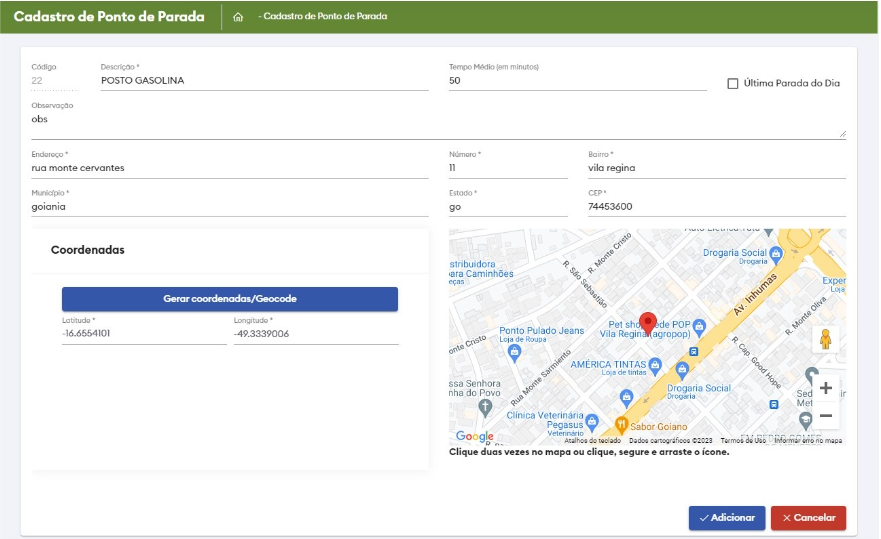
Task: Open Street View pegman icon
Action: [x=825, y=339]
